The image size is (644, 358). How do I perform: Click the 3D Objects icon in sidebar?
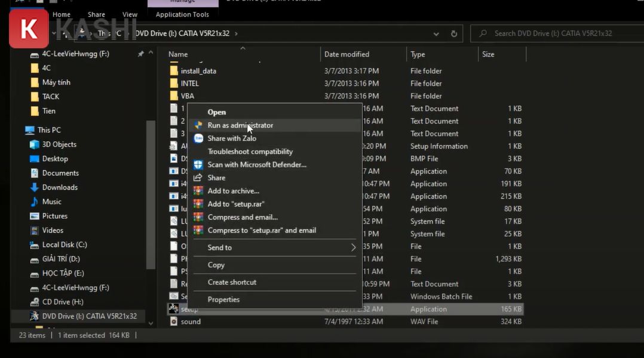click(x=35, y=144)
